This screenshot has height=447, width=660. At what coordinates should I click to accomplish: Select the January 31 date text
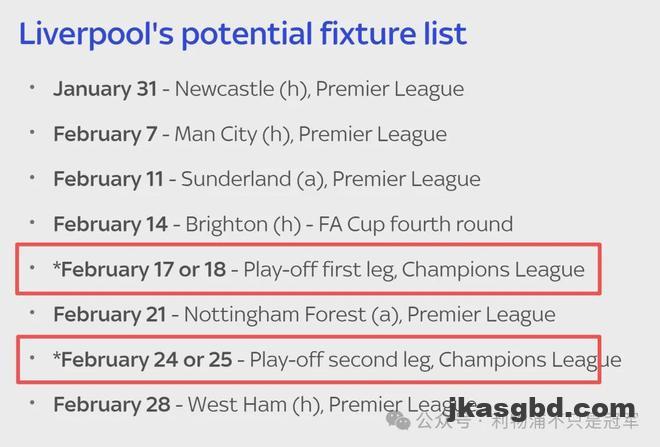point(105,89)
